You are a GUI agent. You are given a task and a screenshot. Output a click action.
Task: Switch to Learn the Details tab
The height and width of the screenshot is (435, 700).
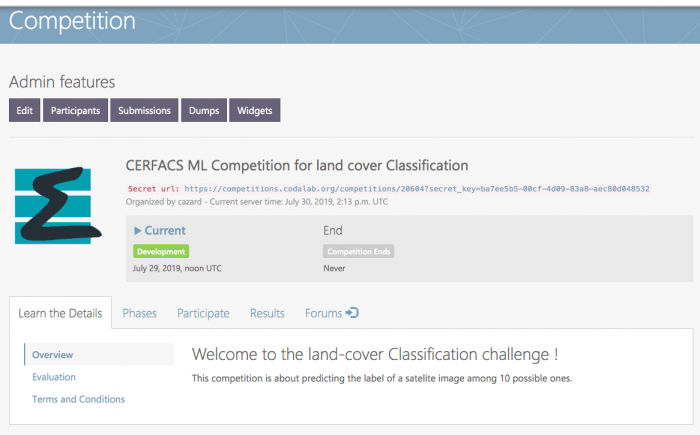(60, 313)
